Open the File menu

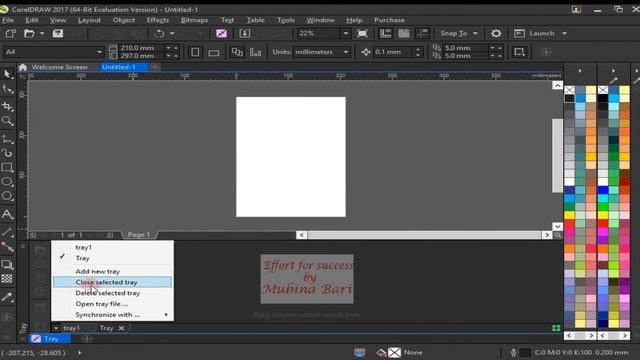coord(8,20)
